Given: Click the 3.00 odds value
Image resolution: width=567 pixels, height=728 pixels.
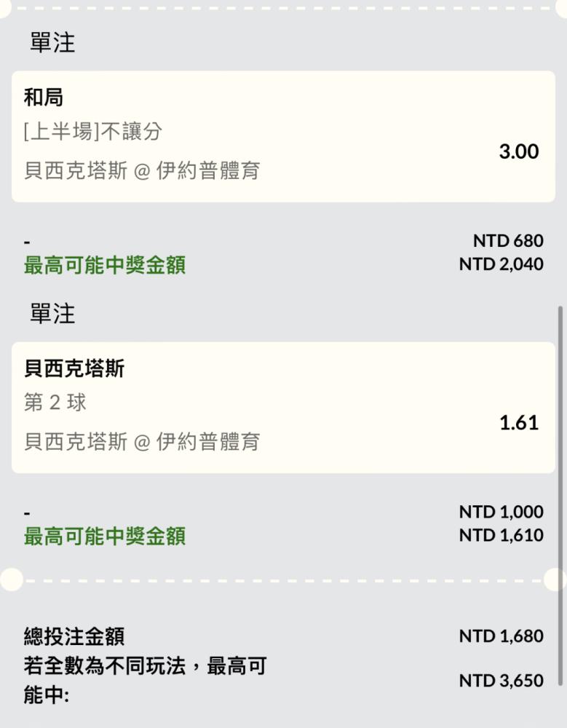Looking at the screenshot, I should pos(519,152).
